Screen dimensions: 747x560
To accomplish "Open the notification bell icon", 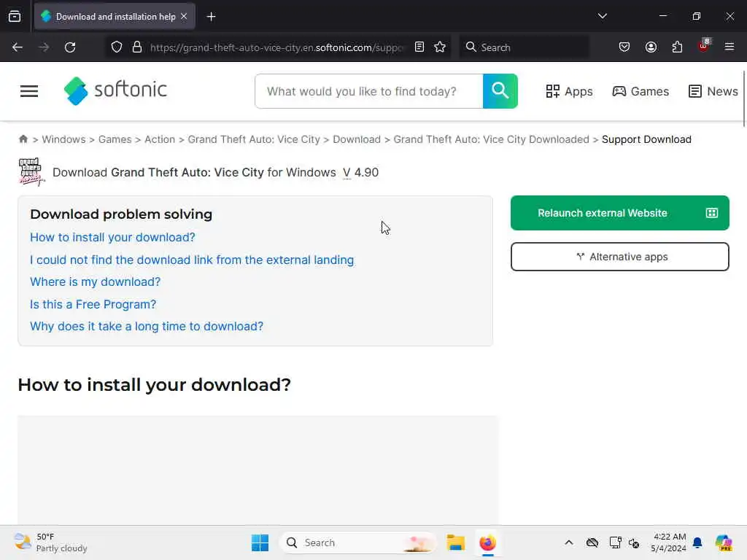I will click(697, 542).
